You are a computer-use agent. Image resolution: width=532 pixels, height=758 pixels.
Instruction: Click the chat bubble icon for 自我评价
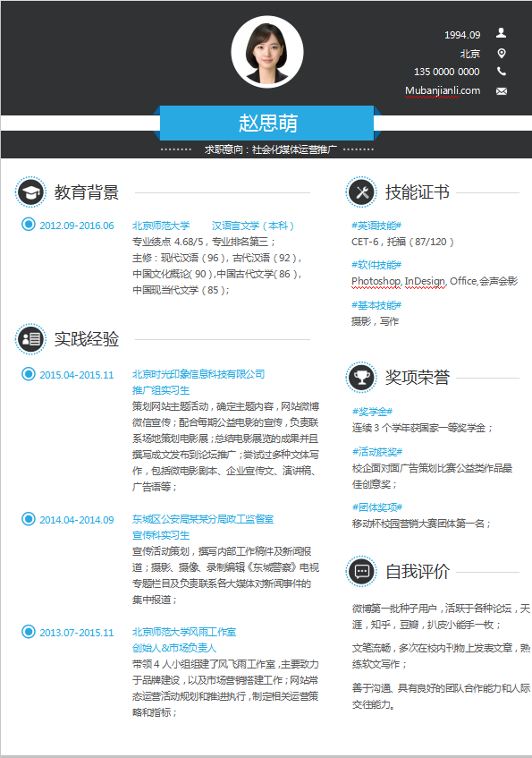tap(361, 571)
